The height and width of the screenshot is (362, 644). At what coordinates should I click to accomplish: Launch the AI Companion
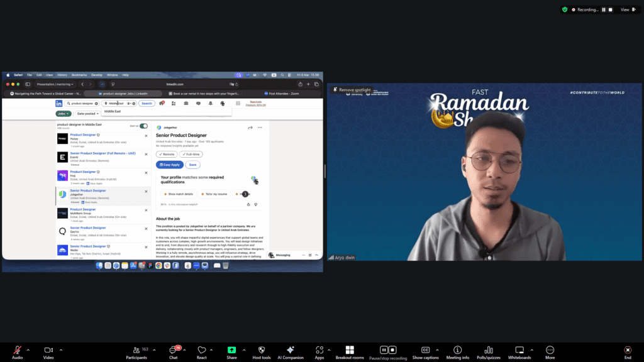[290, 350]
